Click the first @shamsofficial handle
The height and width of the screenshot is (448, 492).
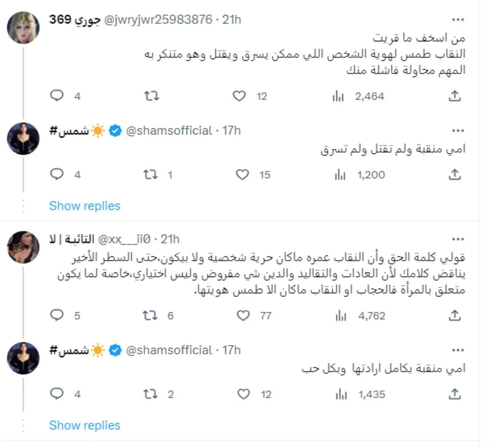169,131
